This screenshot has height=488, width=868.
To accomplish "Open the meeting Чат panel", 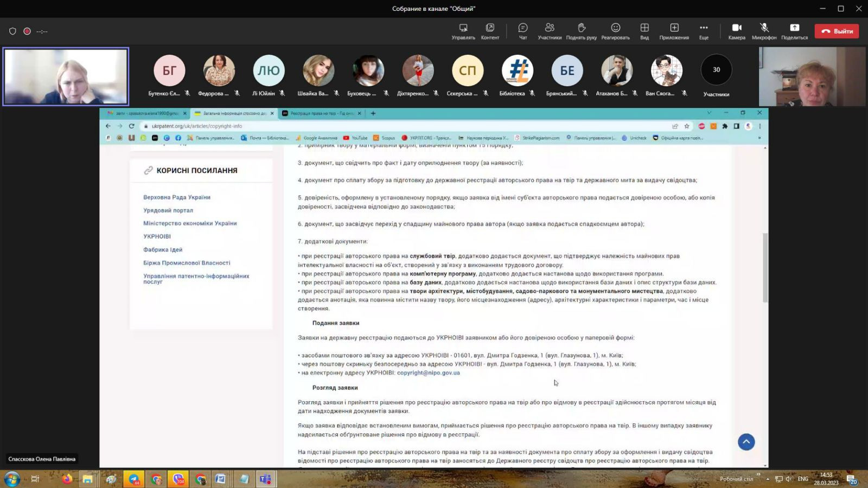I will [x=523, y=31].
